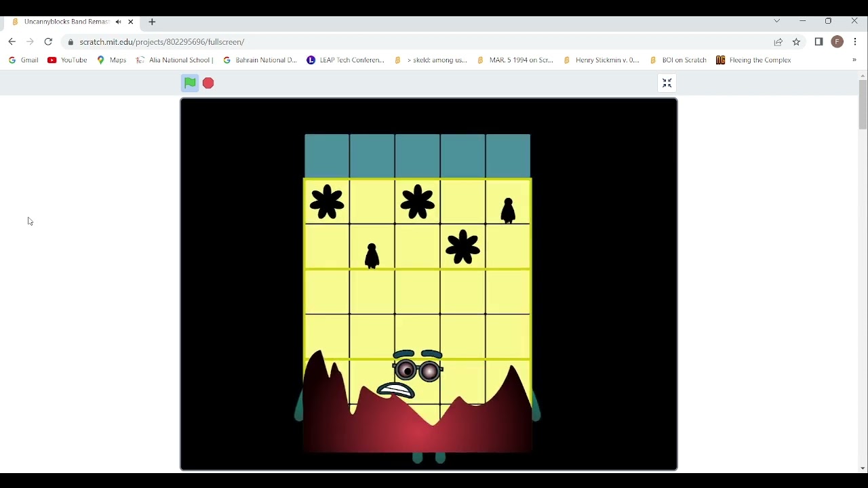The height and width of the screenshot is (488, 868).
Task: Share this page icon
Action: click(778, 42)
